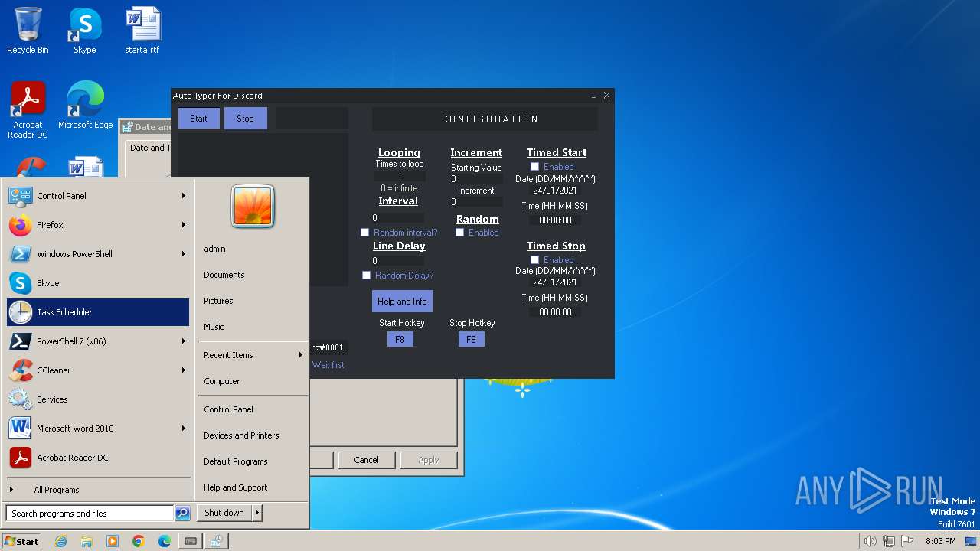This screenshot has width=980, height=551.
Task: Open Windows Media Player from the taskbar
Action: [113, 541]
